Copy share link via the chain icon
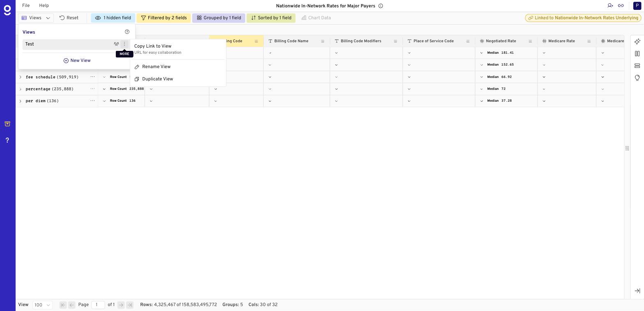 click(x=621, y=6)
